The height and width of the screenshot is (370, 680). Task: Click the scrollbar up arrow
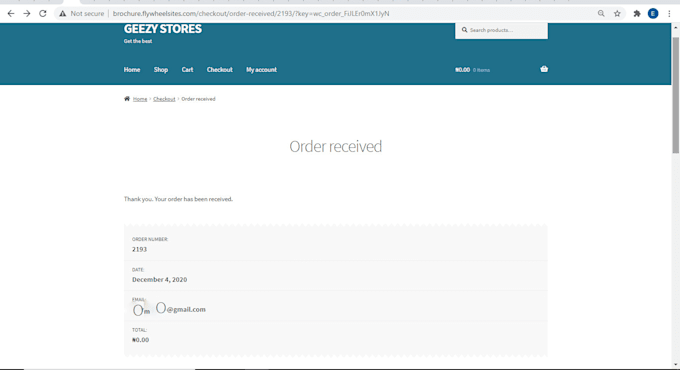[676, 28]
